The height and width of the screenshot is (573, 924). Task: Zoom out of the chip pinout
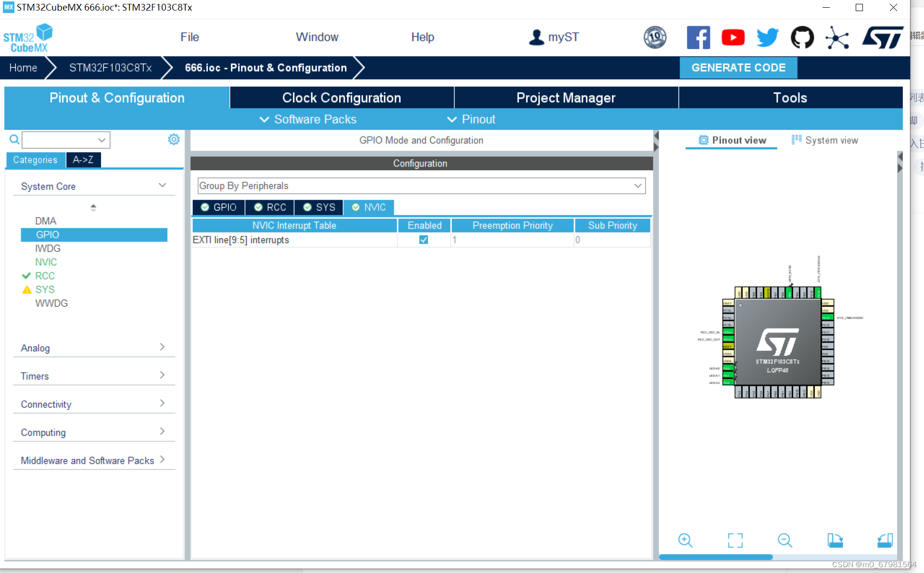click(x=785, y=540)
